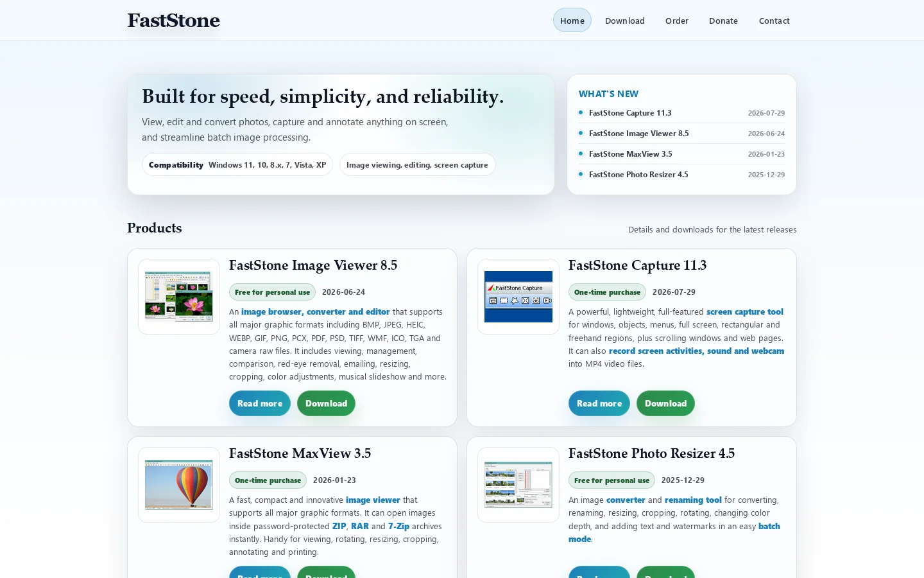This screenshot has width=924, height=578.
Task: Open FastStone Image Viewer 8.5 news entry
Action: coord(638,134)
